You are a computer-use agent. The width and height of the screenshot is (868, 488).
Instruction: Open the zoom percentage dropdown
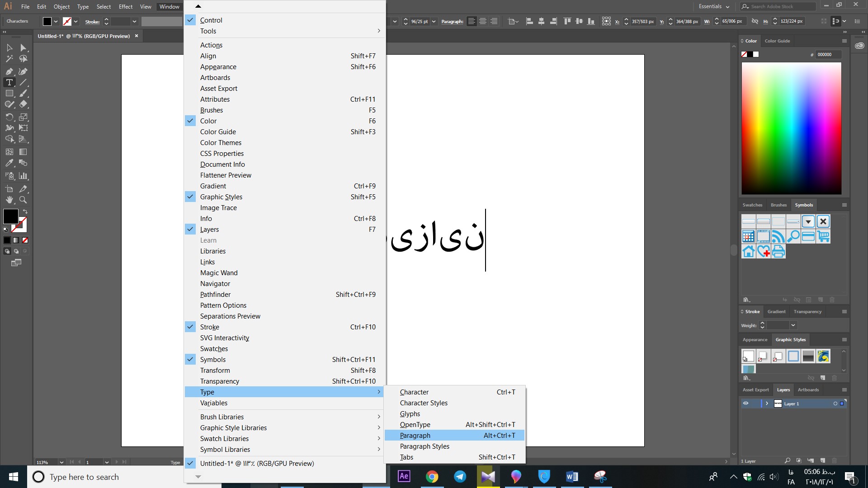[x=62, y=462]
